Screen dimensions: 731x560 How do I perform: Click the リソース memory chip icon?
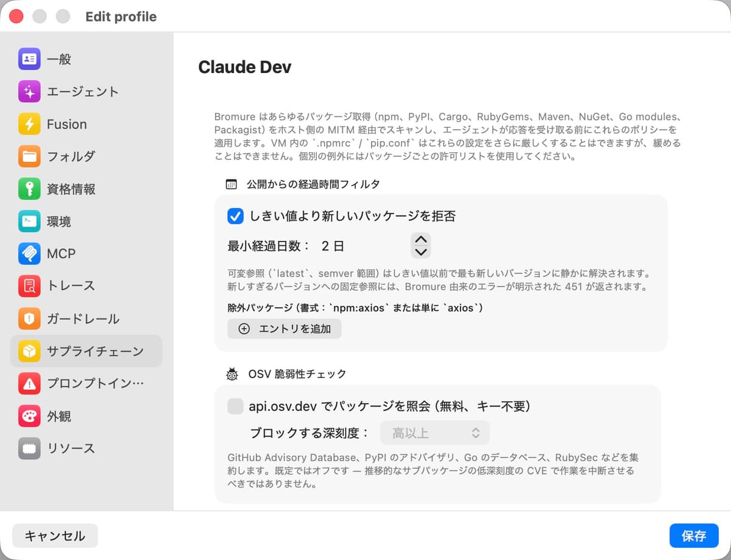coord(29,449)
